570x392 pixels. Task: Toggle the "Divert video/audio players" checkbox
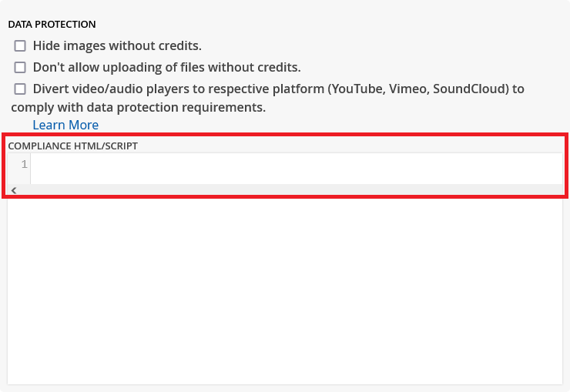tap(20, 89)
